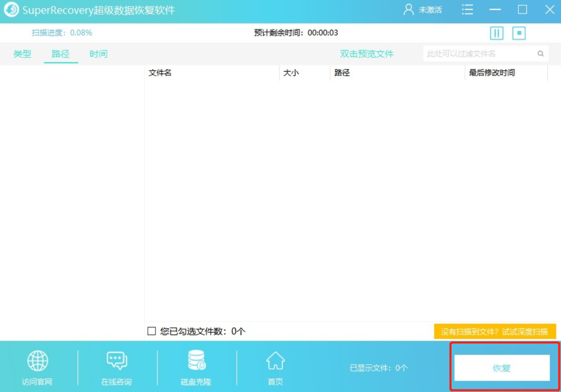Sort by the 文件名 column header
This screenshot has width=561, height=392.
coord(160,73)
